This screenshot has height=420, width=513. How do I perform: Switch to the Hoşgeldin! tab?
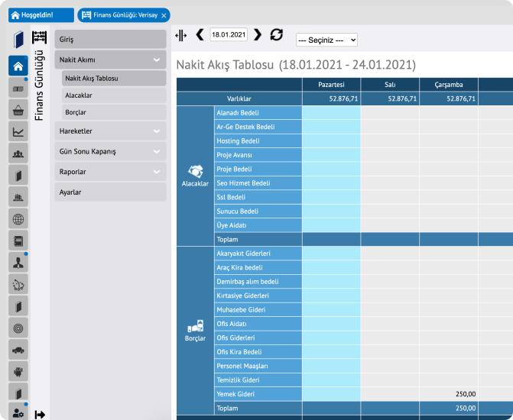tap(41, 15)
